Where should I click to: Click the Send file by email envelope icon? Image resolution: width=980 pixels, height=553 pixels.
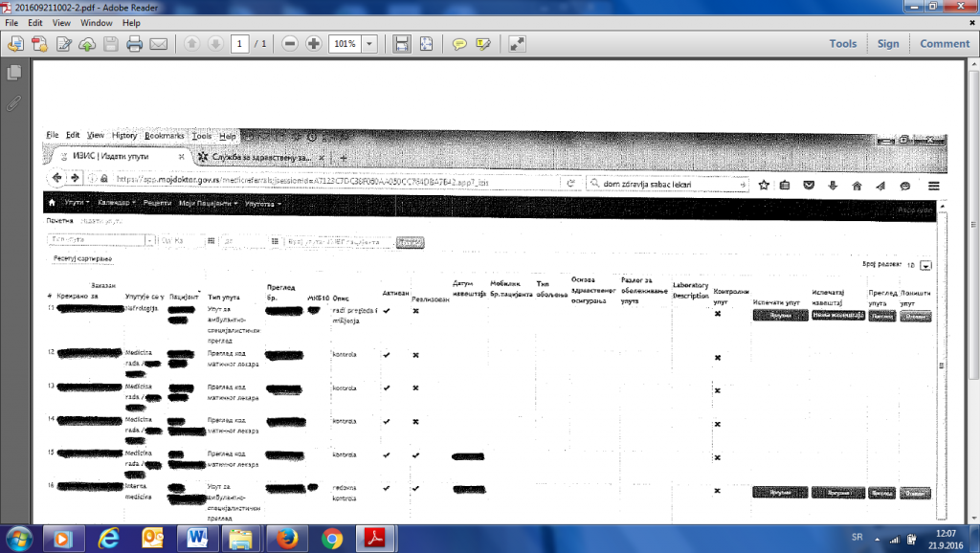(159, 44)
